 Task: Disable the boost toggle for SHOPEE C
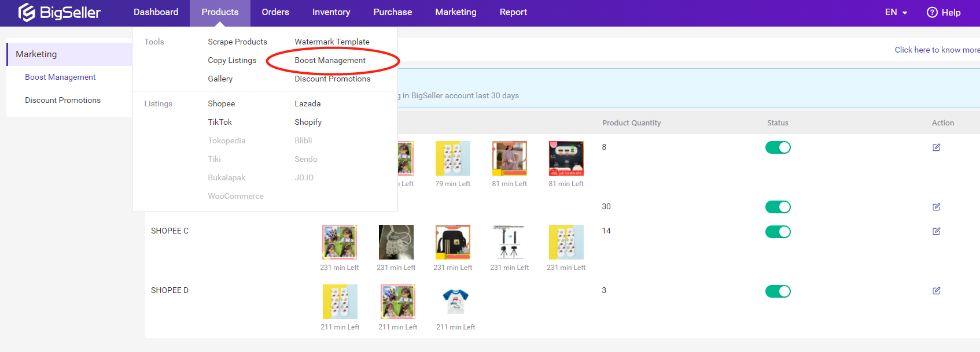pyautogui.click(x=778, y=232)
